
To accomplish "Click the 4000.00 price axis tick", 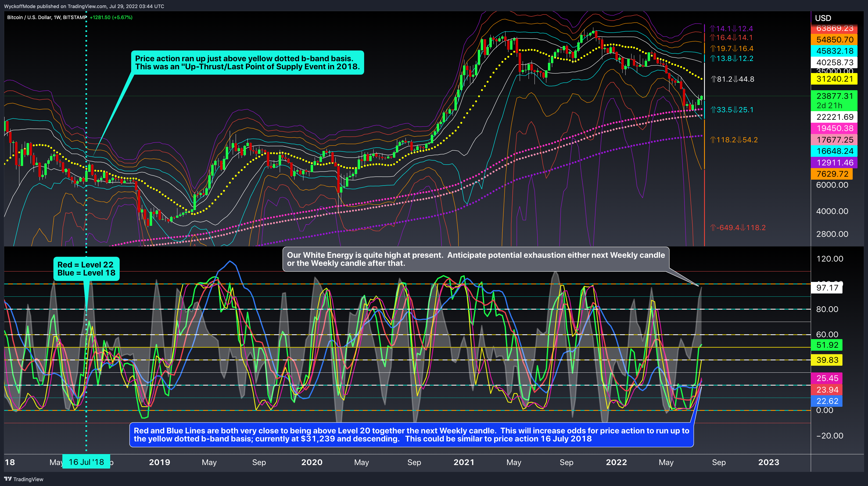I will click(832, 211).
